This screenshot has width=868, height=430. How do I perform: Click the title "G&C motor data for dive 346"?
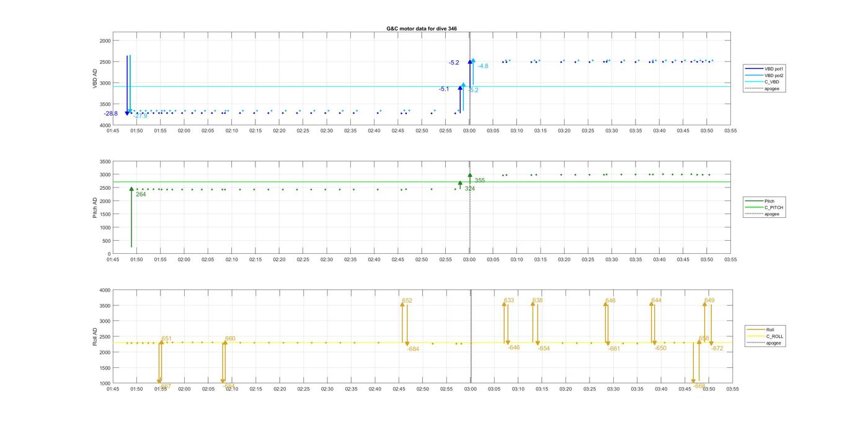422,29
